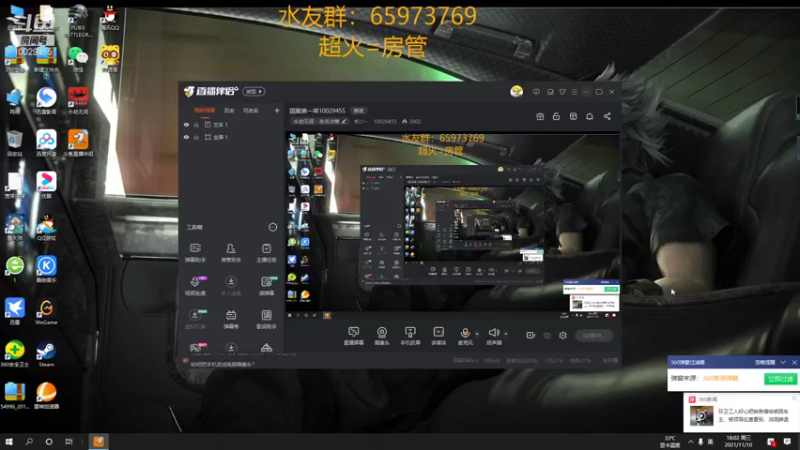Click the record video icon
The height and width of the screenshot is (450, 800).
pyautogui.click(x=531, y=335)
